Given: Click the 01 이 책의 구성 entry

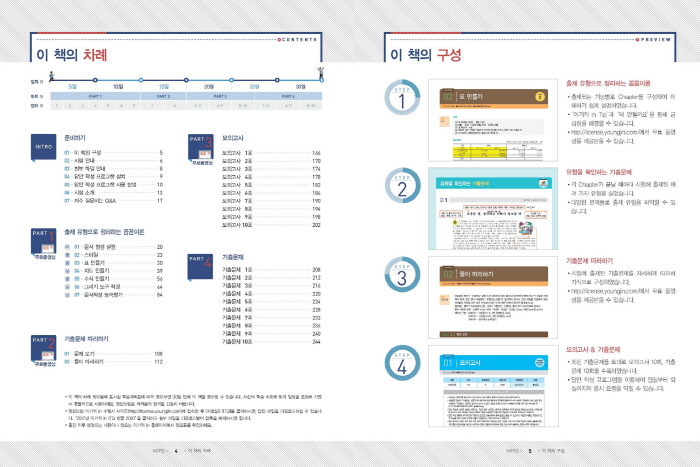Looking at the screenshot, I should (x=113, y=153).
